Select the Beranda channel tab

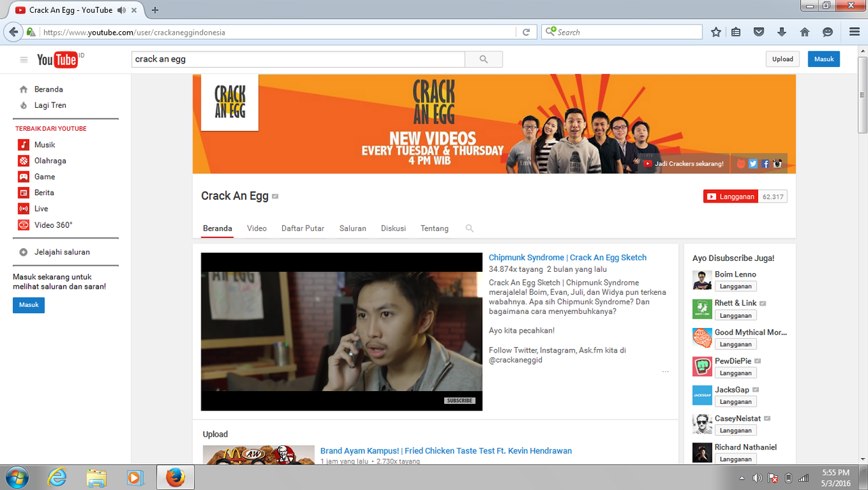[x=218, y=228]
